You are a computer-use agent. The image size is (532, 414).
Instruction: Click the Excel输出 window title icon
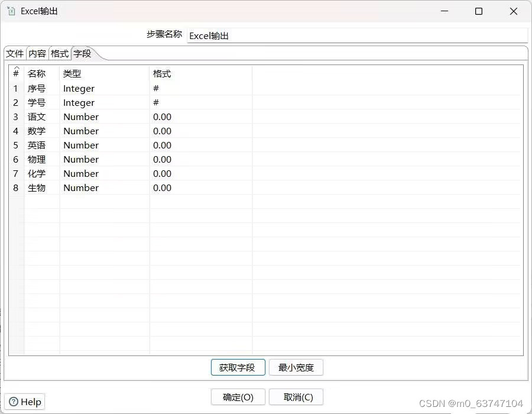tap(11, 11)
